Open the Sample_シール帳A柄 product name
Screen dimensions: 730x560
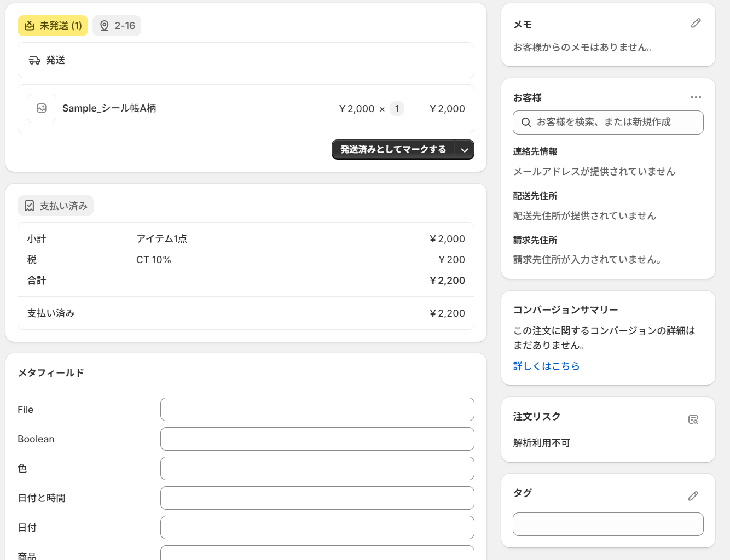click(109, 108)
